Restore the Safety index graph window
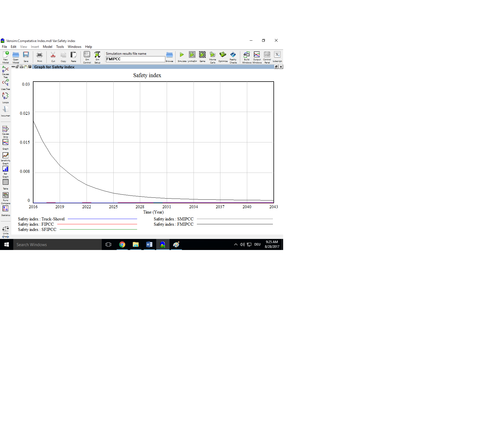 (276, 67)
